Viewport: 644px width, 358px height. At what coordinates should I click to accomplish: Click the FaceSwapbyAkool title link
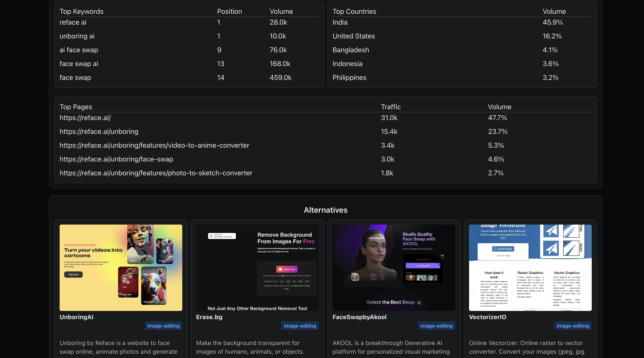pyautogui.click(x=360, y=317)
